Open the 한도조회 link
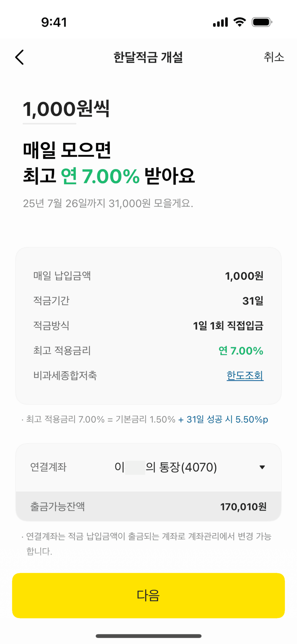Screen dimensions: 297x644 coord(245,375)
